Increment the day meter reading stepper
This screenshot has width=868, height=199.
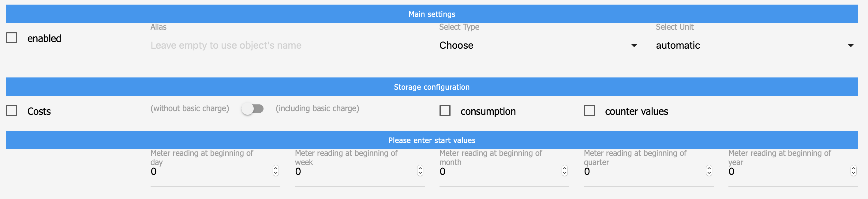point(276,169)
